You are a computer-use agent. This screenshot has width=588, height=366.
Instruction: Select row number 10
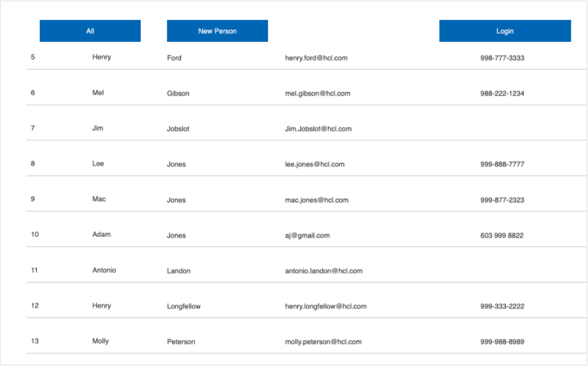coord(35,235)
